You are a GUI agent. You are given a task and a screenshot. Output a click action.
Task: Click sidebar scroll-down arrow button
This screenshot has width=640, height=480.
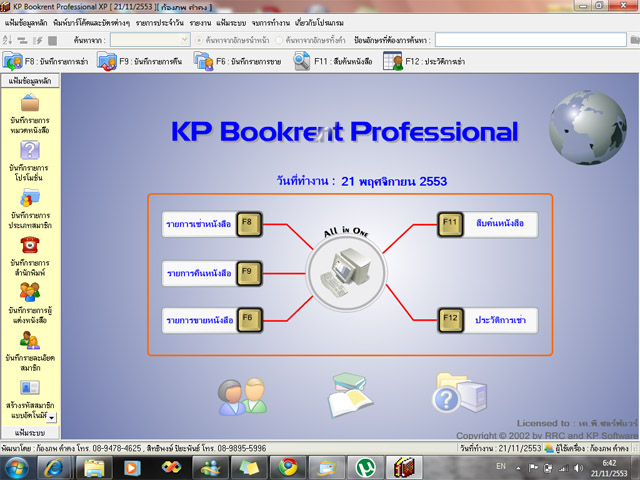click(x=52, y=418)
